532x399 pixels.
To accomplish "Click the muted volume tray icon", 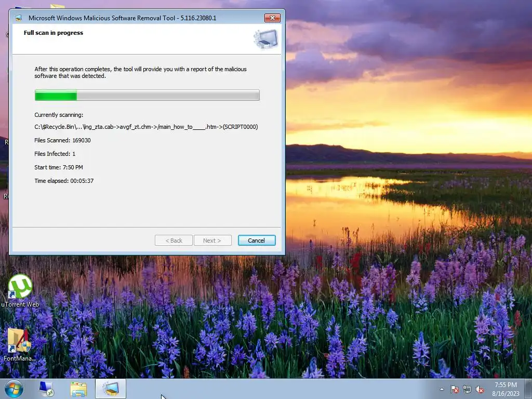I will click(x=480, y=389).
